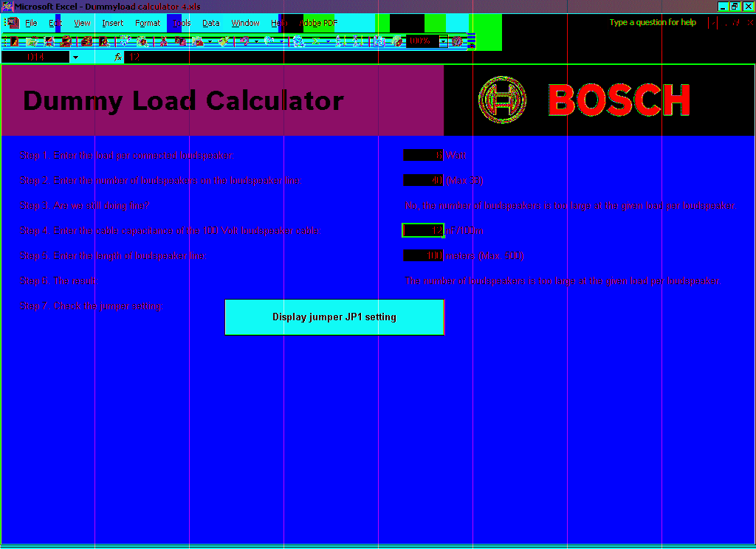Click the Print toolbar icon
The height and width of the screenshot is (549, 756).
pos(87,41)
